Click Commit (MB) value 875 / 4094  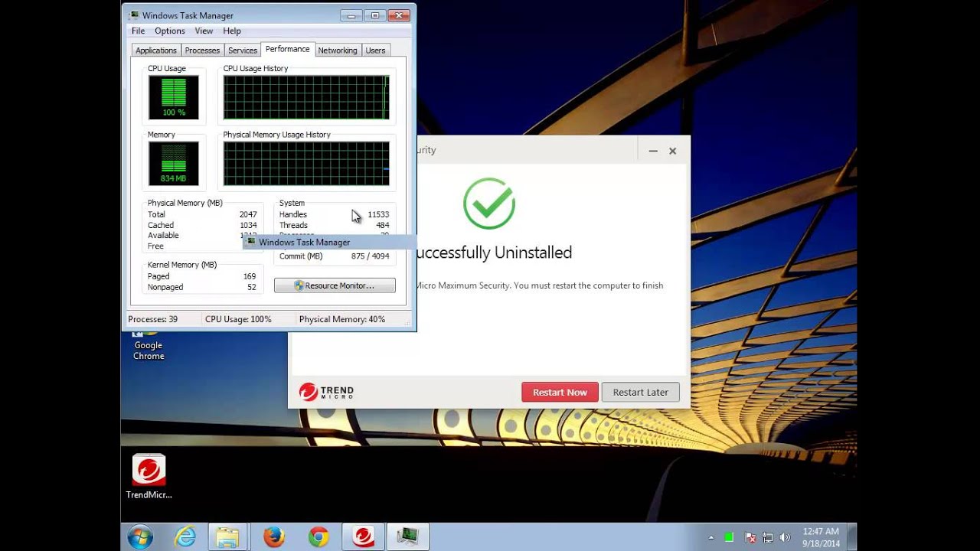[371, 256]
